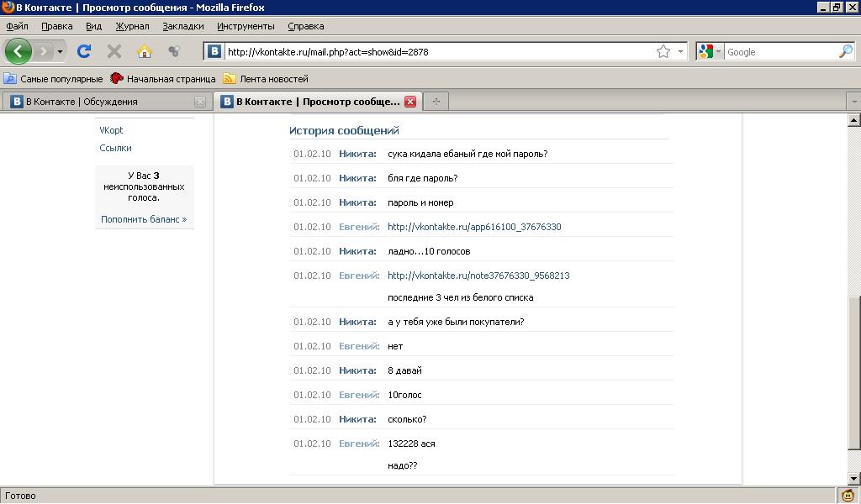Click Пополнить баланс link

click(144, 219)
